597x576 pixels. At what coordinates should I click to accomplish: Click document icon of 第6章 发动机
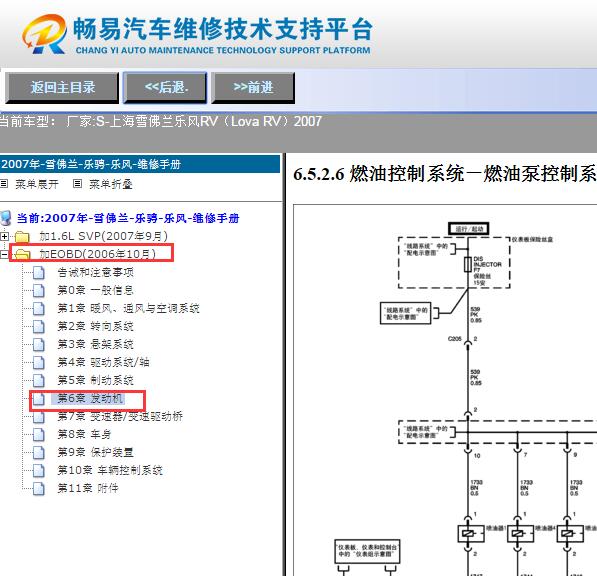pyautogui.click(x=38, y=399)
